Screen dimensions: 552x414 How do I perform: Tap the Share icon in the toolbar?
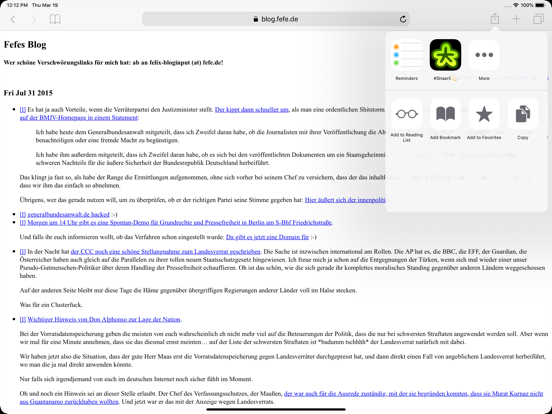point(495,19)
